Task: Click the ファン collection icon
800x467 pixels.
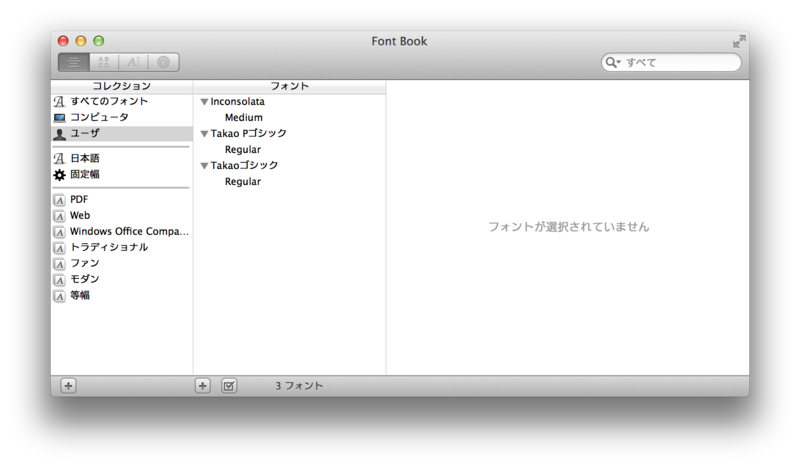Action: (60, 264)
